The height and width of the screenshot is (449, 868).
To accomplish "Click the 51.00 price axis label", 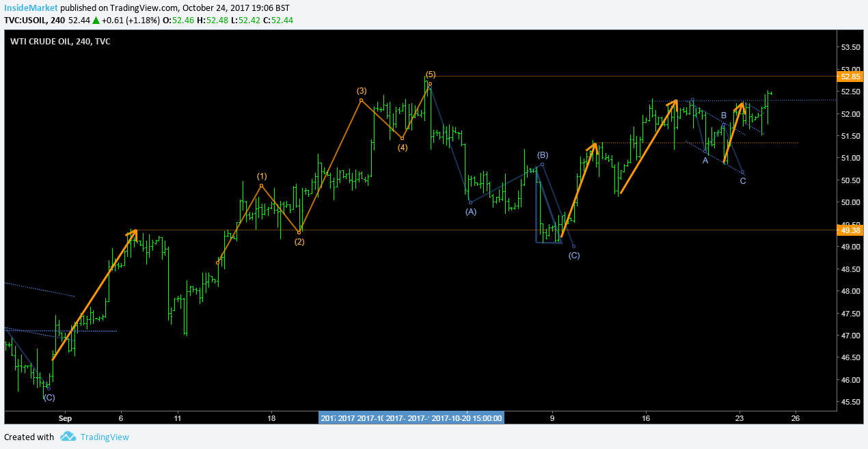I will point(850,159).
